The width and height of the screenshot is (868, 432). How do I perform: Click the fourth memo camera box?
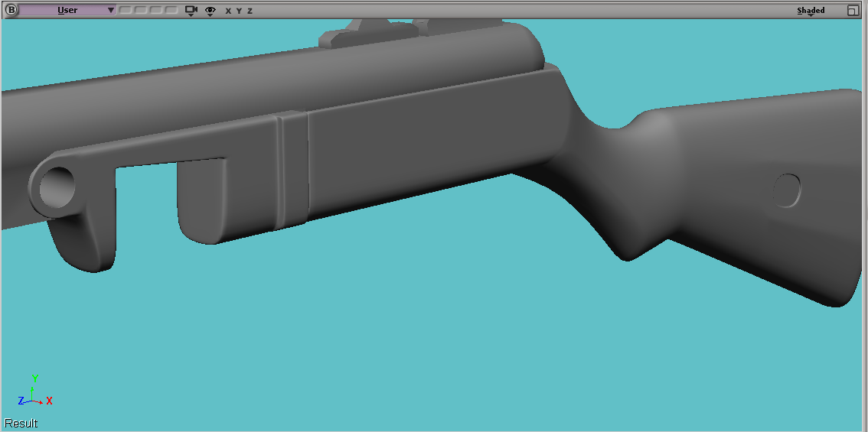point(171,10)
